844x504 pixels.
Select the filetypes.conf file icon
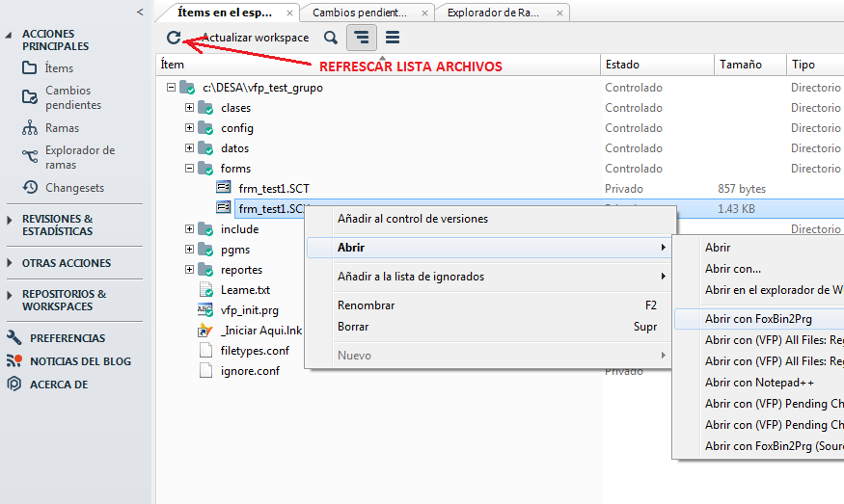point(205,351)
